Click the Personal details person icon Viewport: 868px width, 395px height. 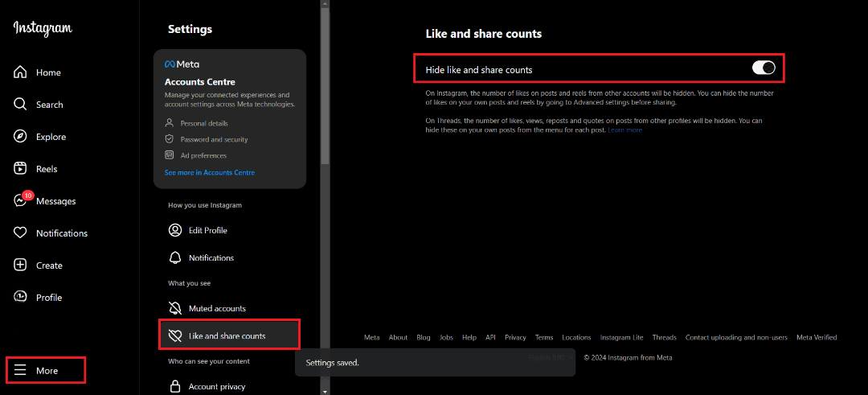point(170,123)
